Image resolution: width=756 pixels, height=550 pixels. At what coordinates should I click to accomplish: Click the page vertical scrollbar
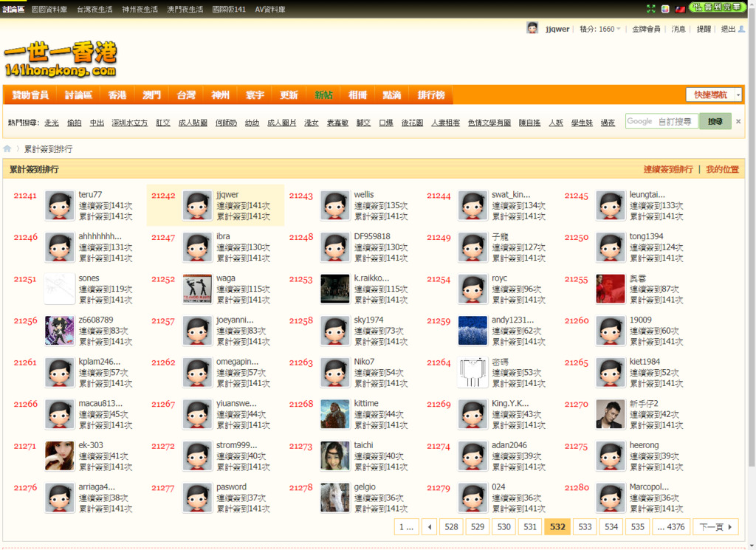click(x=752, y=236)
